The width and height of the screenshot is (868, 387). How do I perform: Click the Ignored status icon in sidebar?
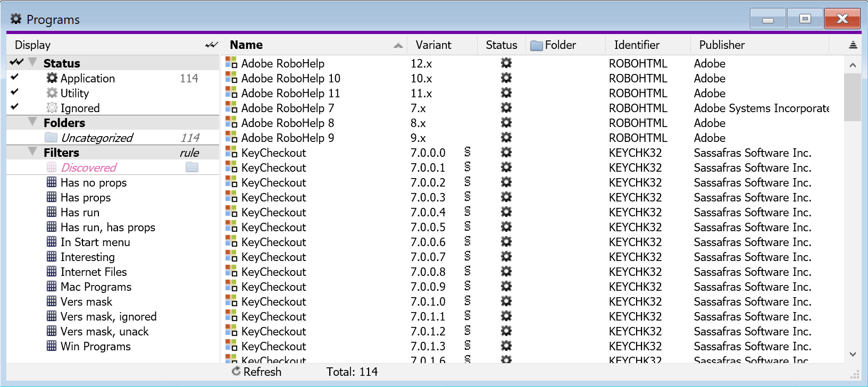point(52,108)
